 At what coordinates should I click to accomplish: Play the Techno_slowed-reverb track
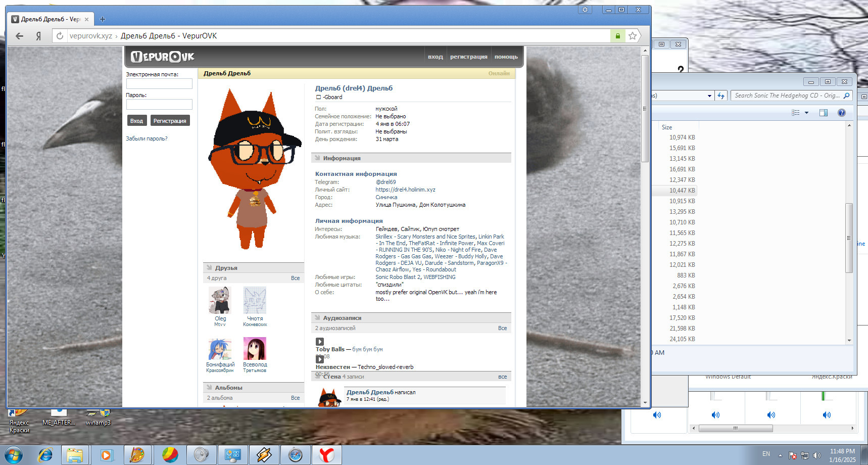click(x=319, y=359)
